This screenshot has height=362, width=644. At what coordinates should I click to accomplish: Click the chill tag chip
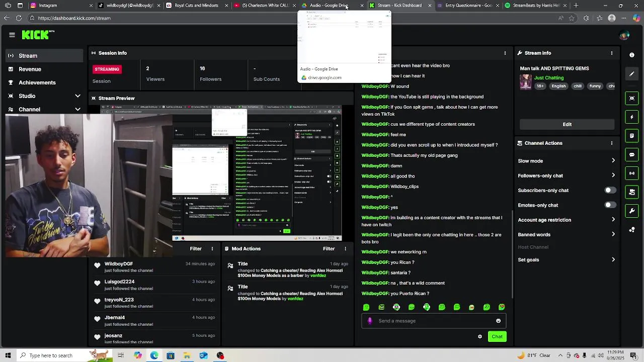[x=578, y=86]
